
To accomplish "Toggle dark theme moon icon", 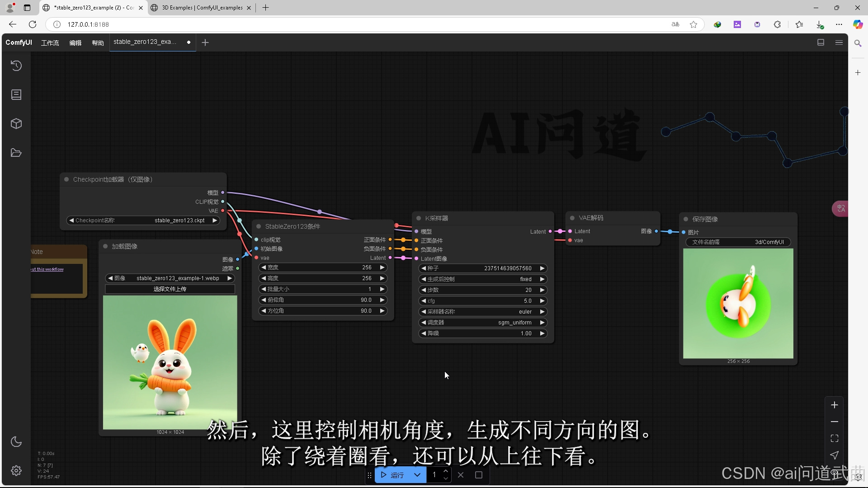I will point(16,441).
